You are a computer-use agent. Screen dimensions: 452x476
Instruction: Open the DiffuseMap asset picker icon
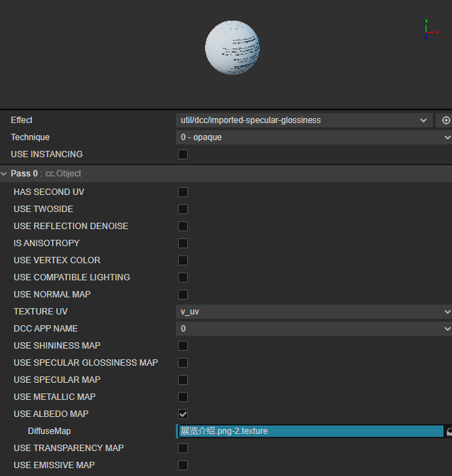point(449,431)
